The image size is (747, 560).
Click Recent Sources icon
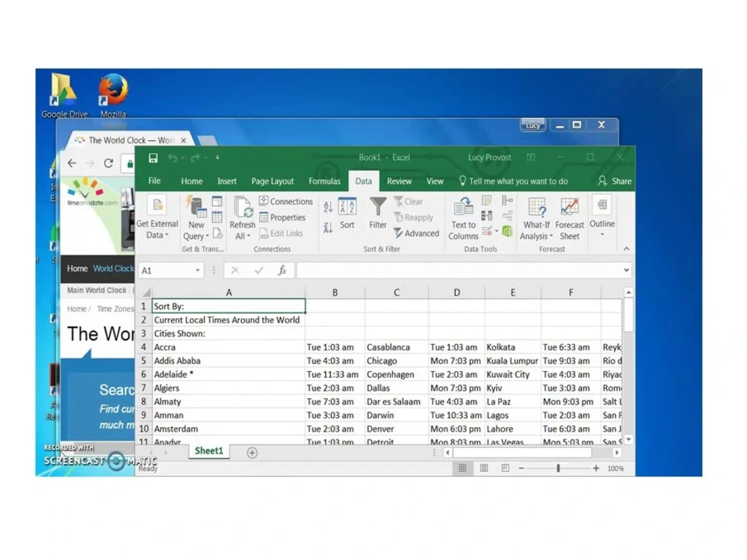coord(217,233)
